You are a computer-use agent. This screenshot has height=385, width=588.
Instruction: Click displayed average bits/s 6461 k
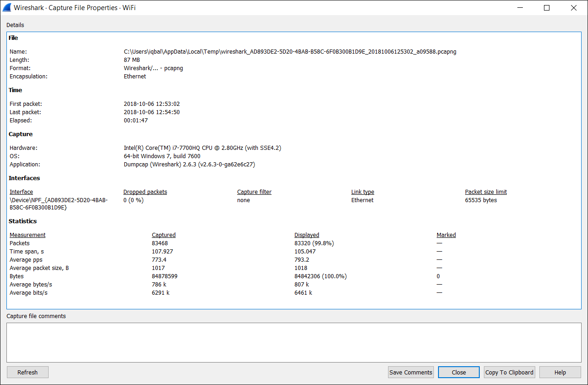pos(303,293)
